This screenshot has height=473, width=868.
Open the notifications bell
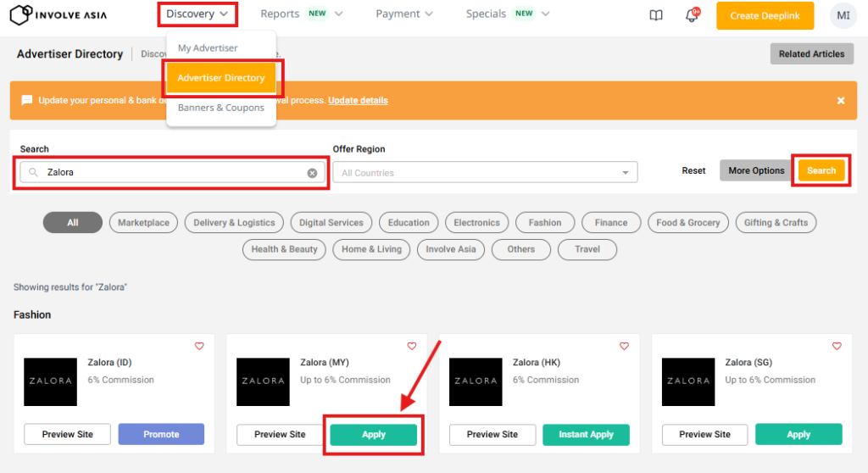pyautogui.click(x=692, y=15)
